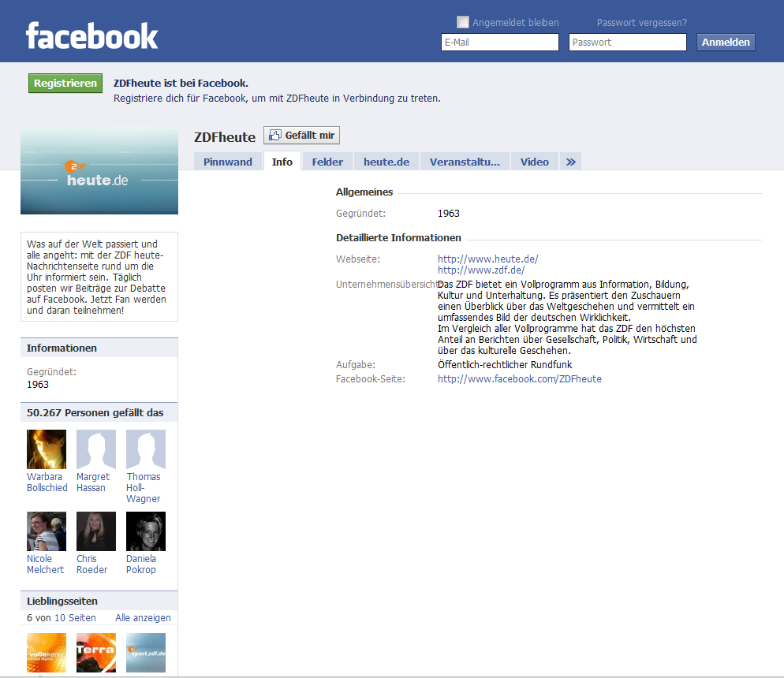Open the vollekanne favorite page icon
The image size is (784, 678).
coord(47,653)
